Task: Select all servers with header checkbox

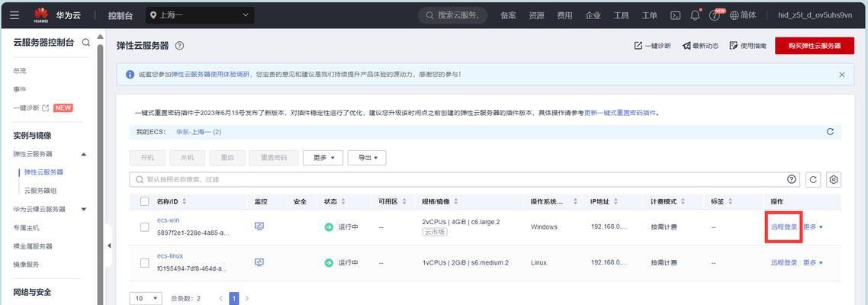Action: click(x=144, y=201)
